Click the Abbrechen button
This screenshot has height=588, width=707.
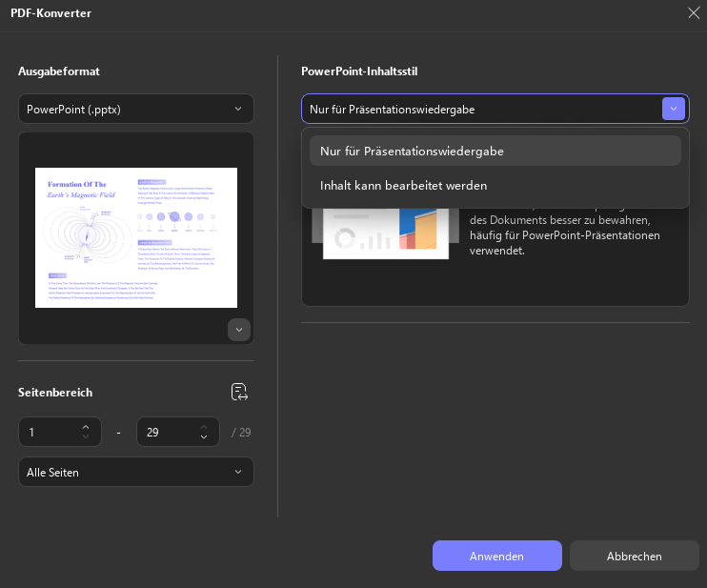[634, 556]
